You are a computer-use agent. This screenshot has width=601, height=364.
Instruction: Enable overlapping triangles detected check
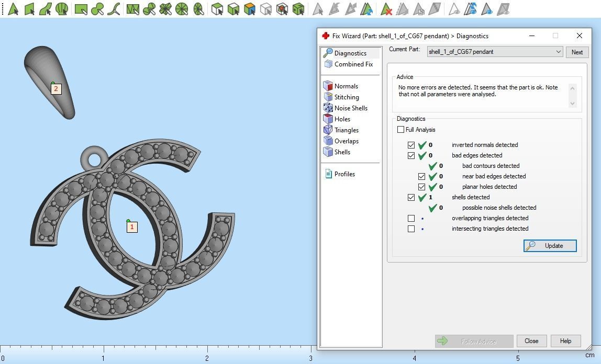[x=411, y=218]
